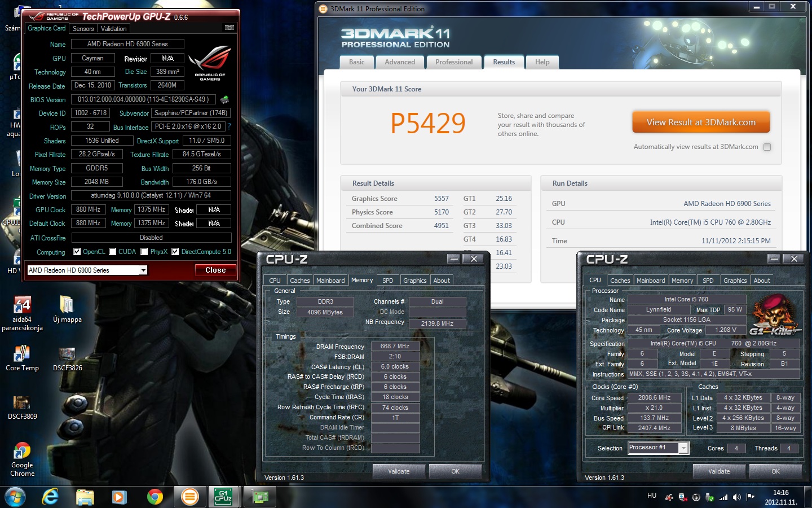Image resolution: width=812 pixels, height=508 pixels.
Task: Click the Core Speed 2808.6 MHz value
Action: [x=654, y=398]
